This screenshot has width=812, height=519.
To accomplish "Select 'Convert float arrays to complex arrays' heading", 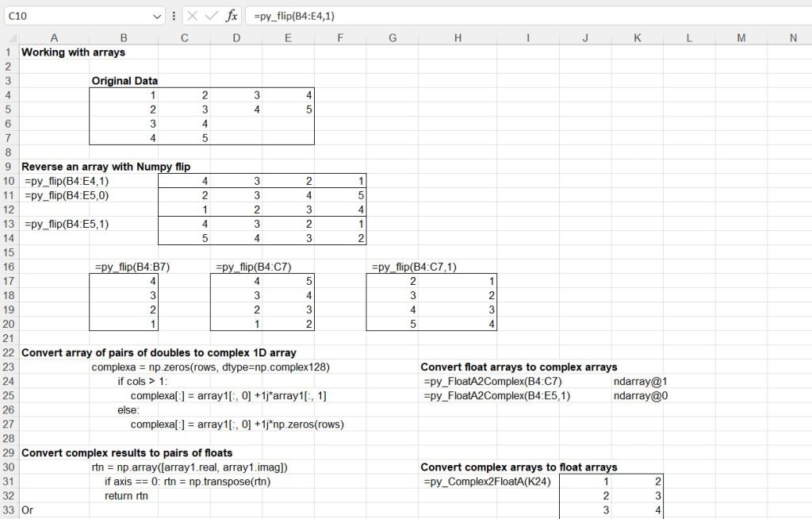I will (518, 367).
